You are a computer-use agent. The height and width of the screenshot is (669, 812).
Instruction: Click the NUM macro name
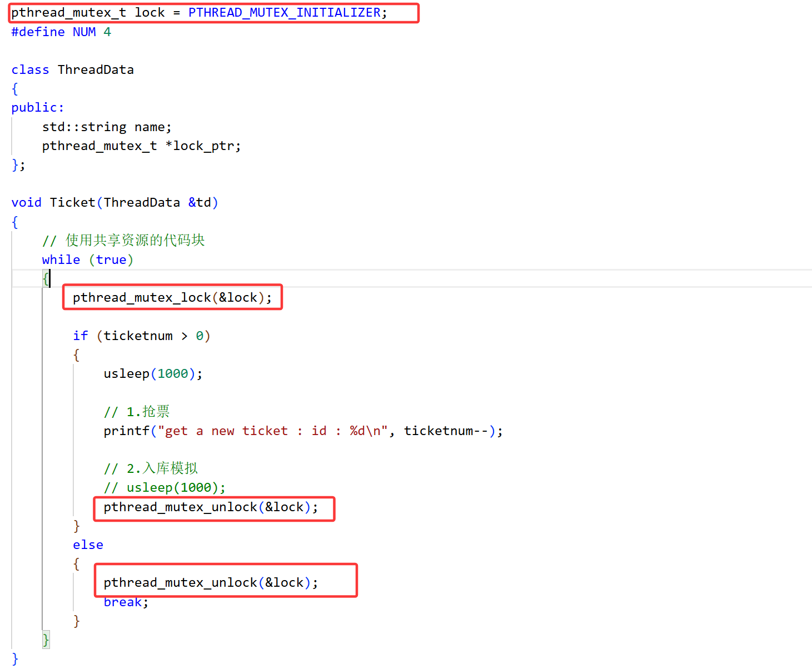84,32
